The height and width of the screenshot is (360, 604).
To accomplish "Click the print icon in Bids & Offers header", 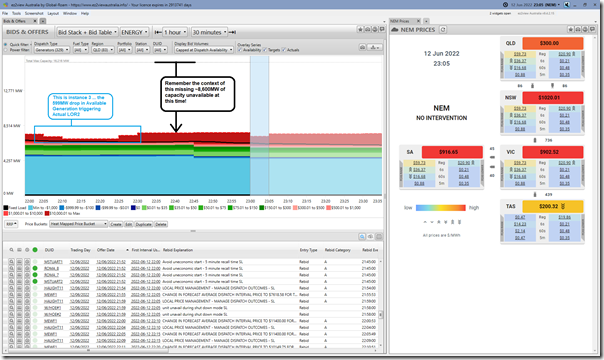I will tap(367, 29).
